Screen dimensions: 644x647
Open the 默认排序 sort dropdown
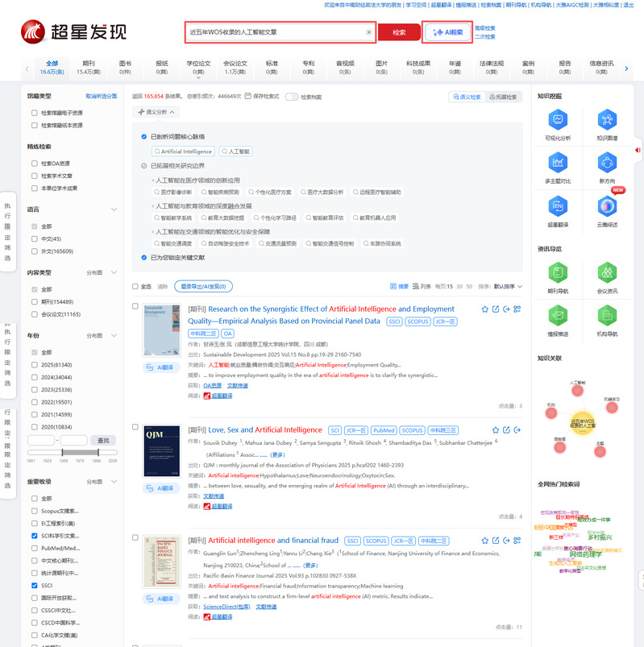(508, 286)
